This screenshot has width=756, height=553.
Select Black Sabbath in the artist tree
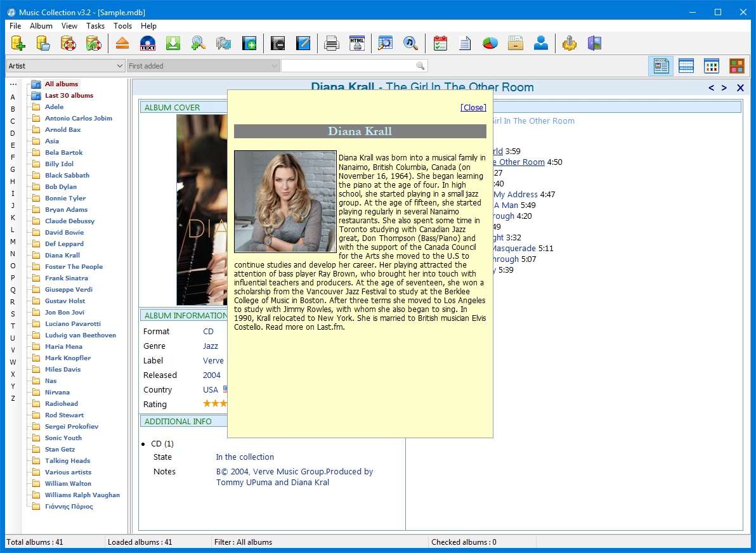67,176
